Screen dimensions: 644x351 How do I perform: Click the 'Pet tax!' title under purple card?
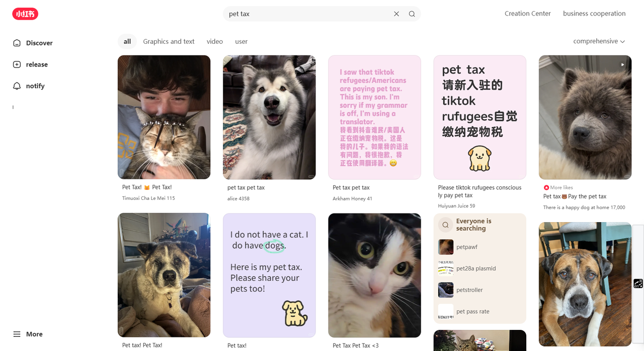coord(237,345)
